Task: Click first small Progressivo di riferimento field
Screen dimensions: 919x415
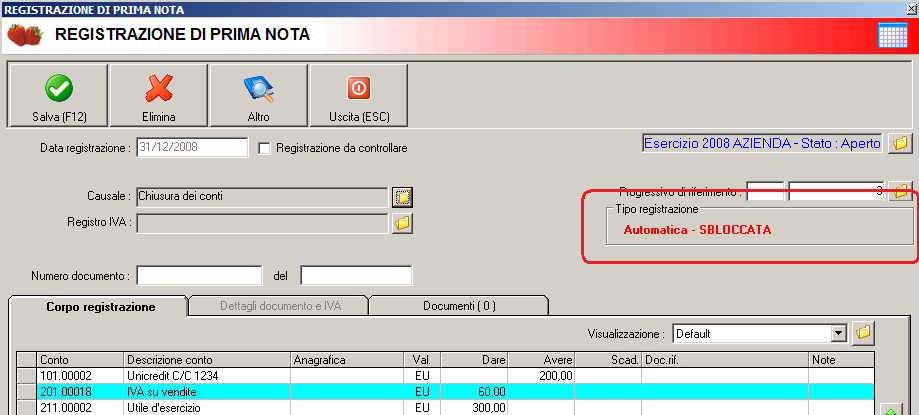Action: pos(765,191)
